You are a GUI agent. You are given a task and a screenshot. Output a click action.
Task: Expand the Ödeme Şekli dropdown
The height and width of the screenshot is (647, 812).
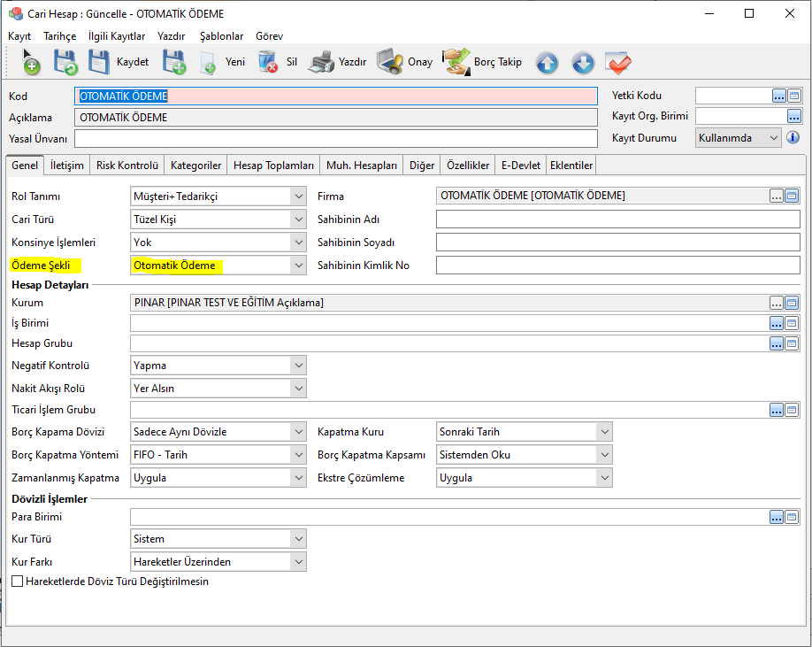click(x=299, y=266)
